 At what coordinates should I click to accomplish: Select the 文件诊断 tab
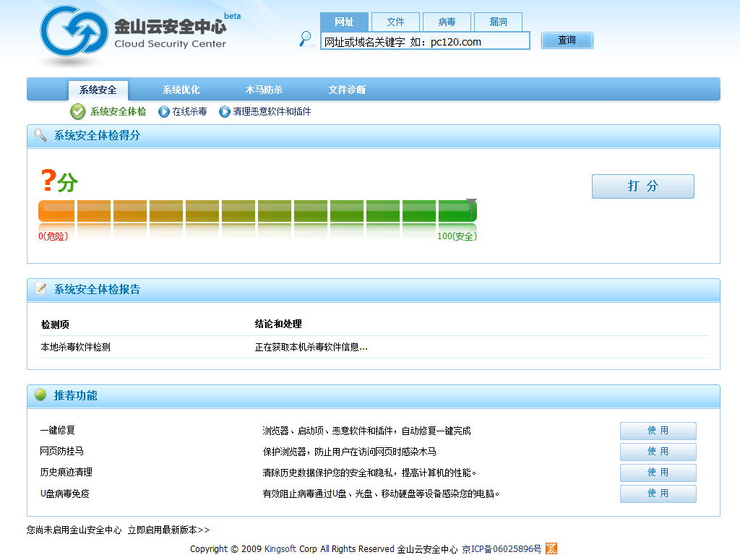tap(347, 90)
